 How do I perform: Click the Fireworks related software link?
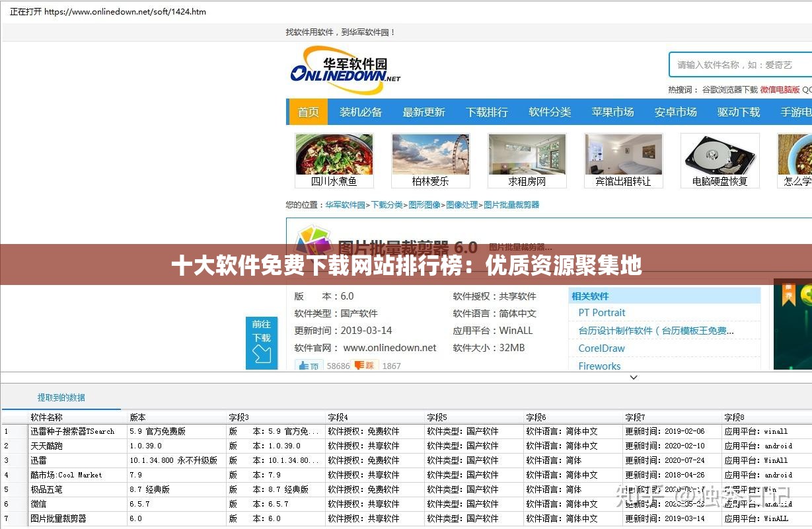(599, 366)
